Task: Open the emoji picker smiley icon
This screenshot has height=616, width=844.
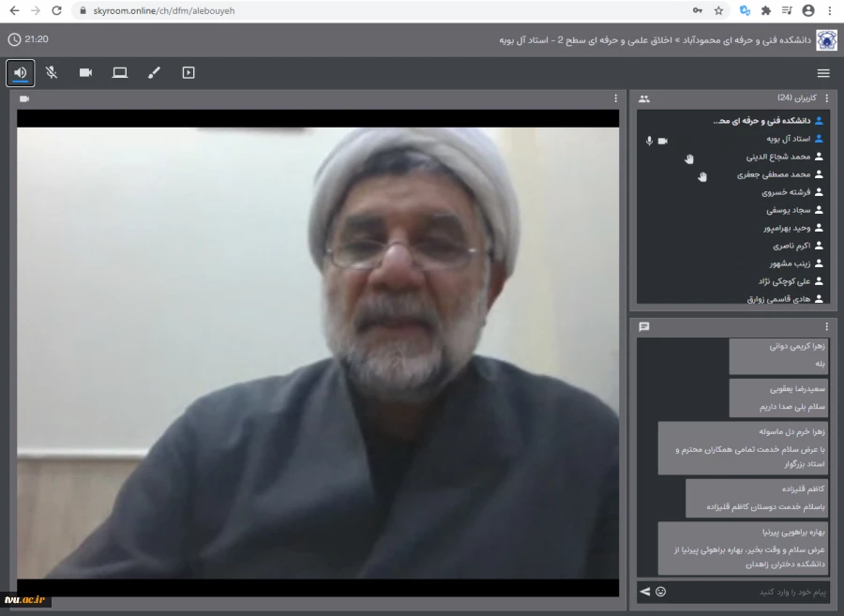Action: (660, 592)
